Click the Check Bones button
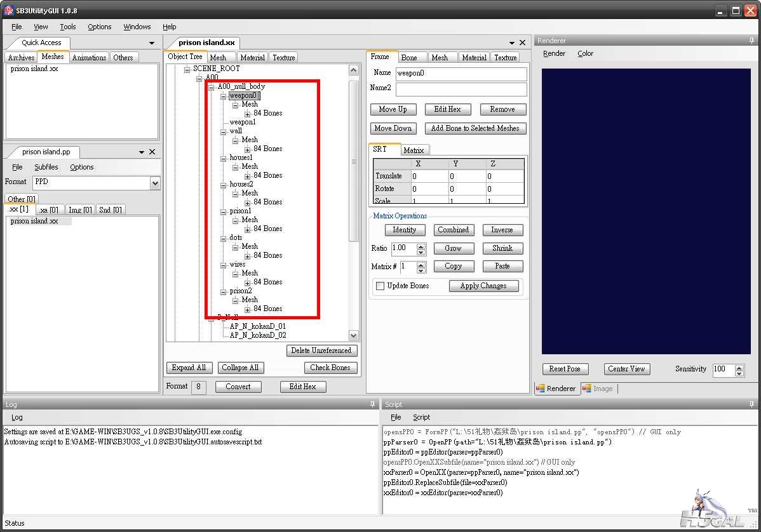Viewport: 761px width, 532px height. (x=330, y=368)
